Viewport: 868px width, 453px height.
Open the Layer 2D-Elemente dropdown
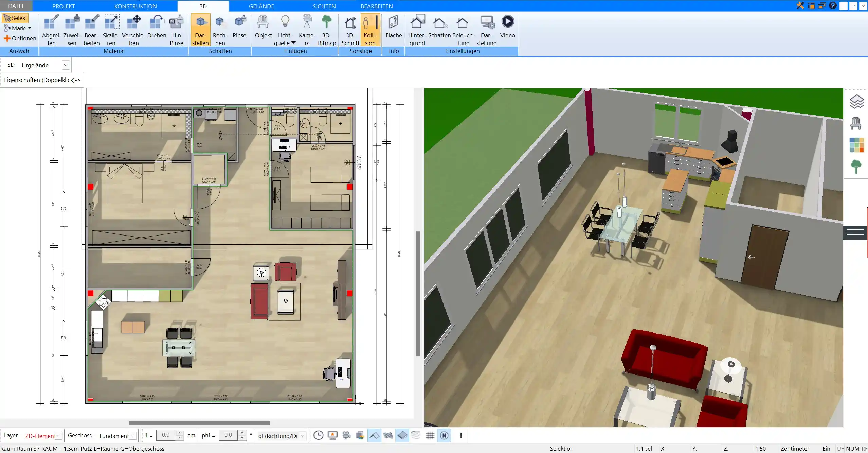(x=58, y=436)
